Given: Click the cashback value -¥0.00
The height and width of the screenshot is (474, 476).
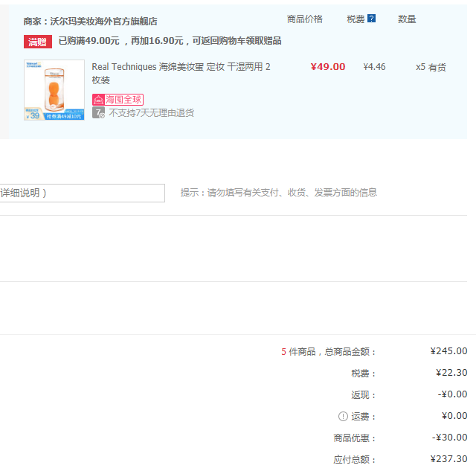Looking at the screenshot, I should coord(452,394).
